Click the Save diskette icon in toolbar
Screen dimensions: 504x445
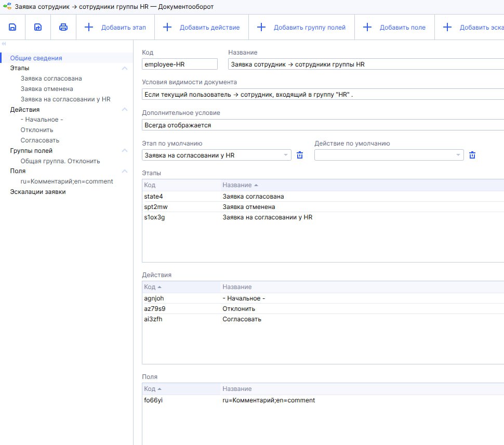tap(12, 27)
